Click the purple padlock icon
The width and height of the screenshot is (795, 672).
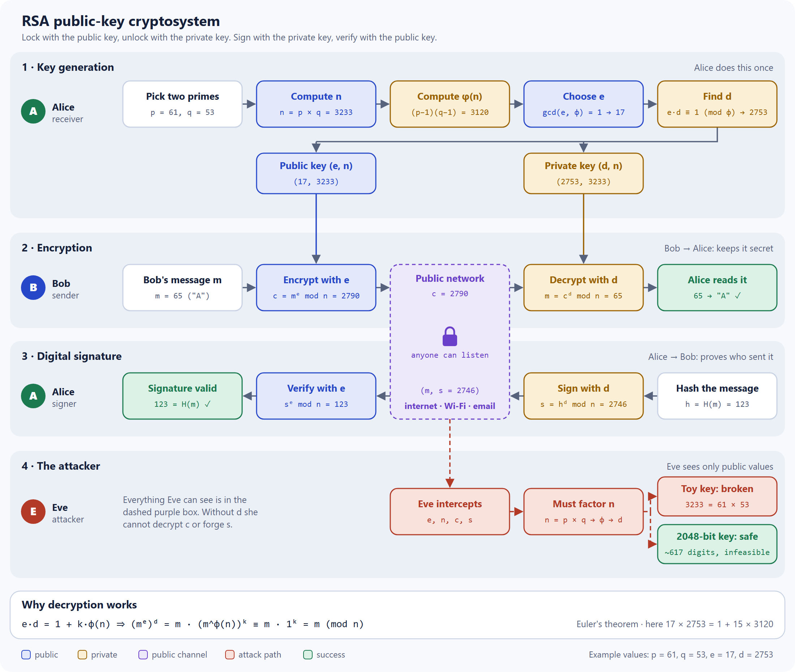(450, 336)
